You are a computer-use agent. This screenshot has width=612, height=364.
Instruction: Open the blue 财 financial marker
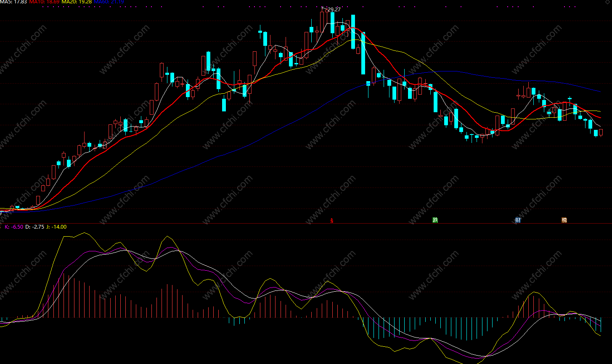click(x=518, y=220)
